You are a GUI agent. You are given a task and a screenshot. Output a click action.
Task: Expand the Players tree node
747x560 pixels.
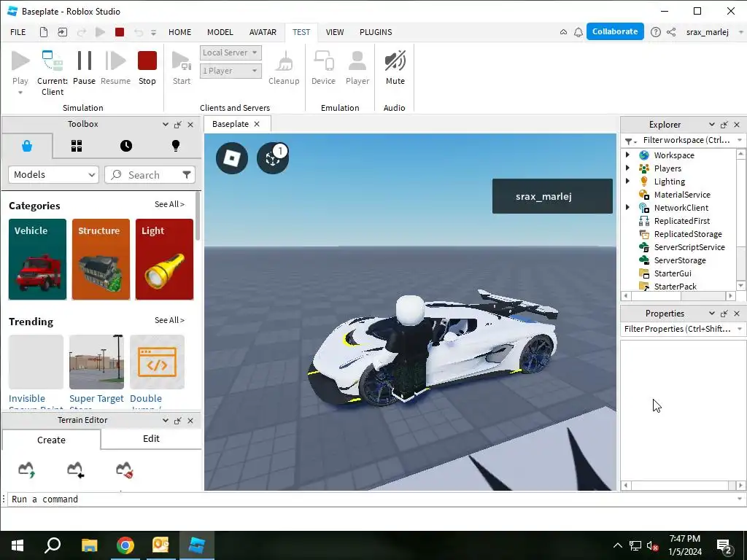(x=628, y=168)
